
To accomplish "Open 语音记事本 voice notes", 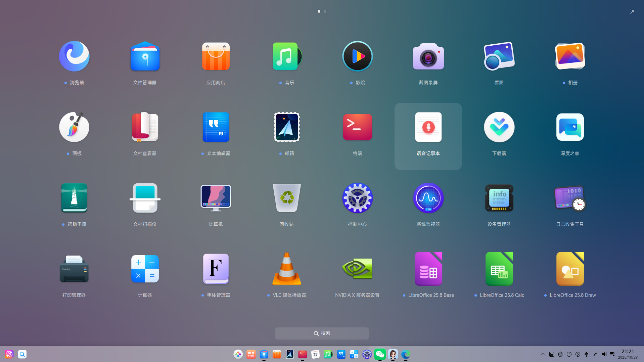I will tap(428, 127).
